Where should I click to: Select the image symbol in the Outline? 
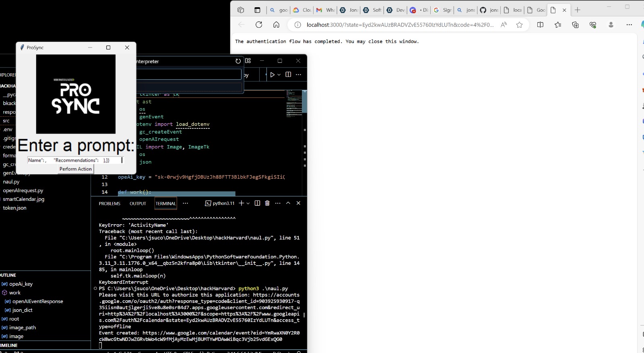click(17, 336)
